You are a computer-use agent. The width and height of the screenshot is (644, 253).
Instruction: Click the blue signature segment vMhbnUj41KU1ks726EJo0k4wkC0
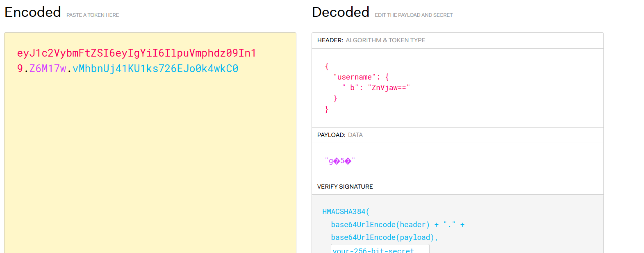coord(155,68)
